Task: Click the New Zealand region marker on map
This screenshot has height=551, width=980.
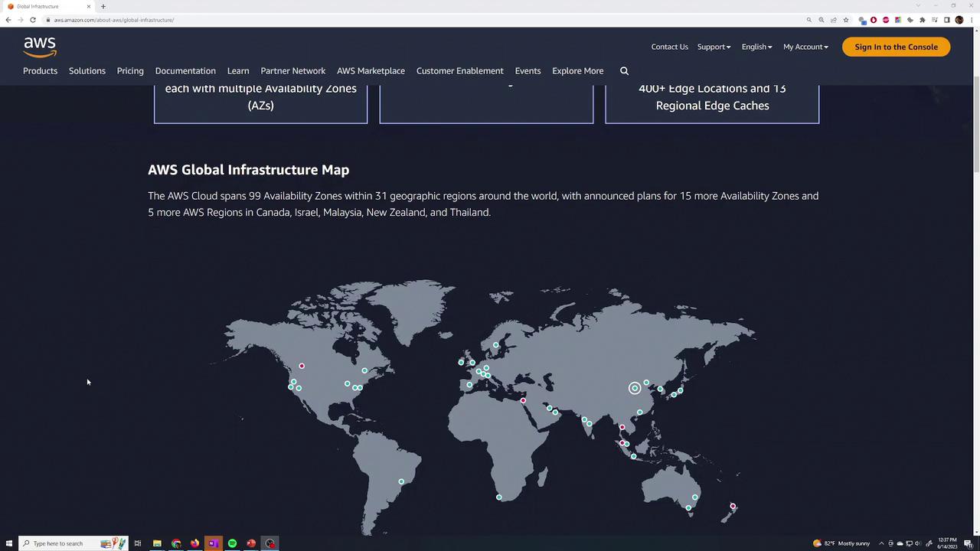Action: (x=733, y=506)
